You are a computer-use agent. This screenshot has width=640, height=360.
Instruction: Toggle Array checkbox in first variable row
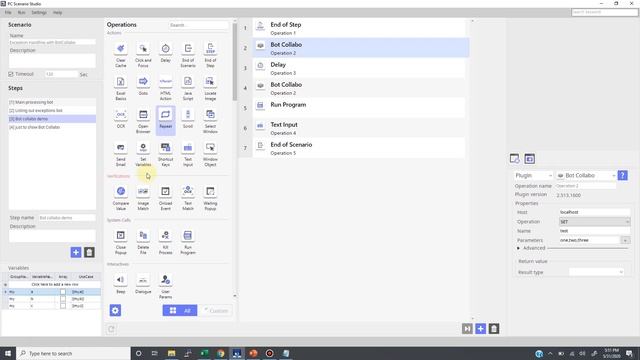click(63, 292)
